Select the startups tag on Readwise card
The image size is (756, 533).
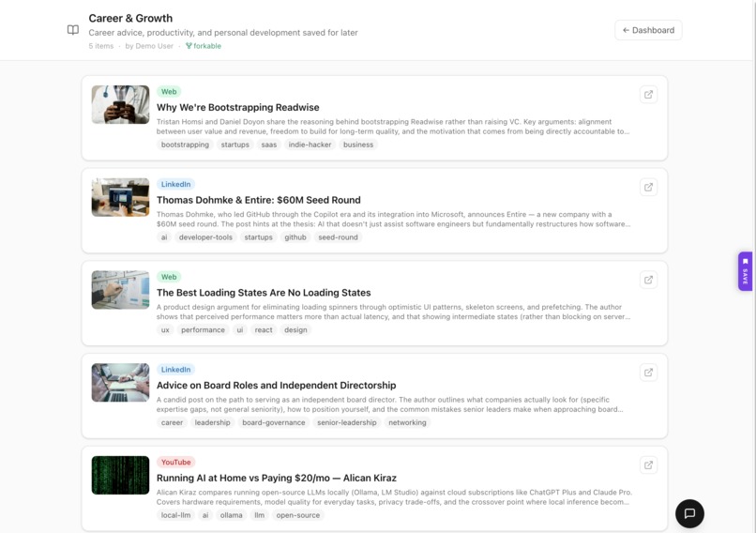coord(235,145)
